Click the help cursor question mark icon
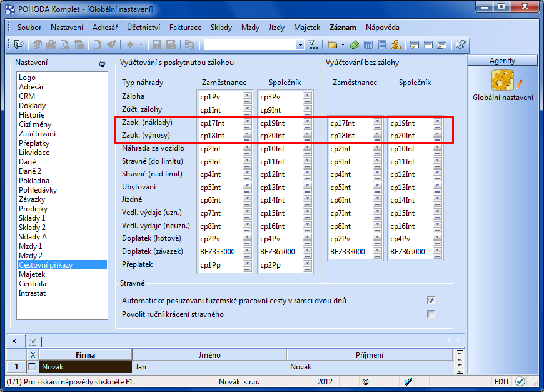The image size is (544, 392). (461, 44)
